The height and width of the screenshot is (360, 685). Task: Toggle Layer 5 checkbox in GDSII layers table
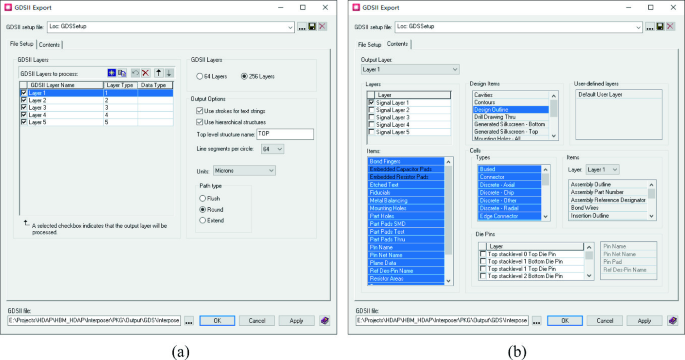click(x=24, y=122)
